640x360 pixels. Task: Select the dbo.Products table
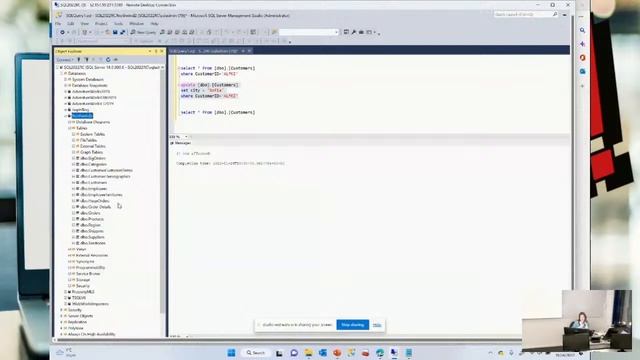(92, 219)
